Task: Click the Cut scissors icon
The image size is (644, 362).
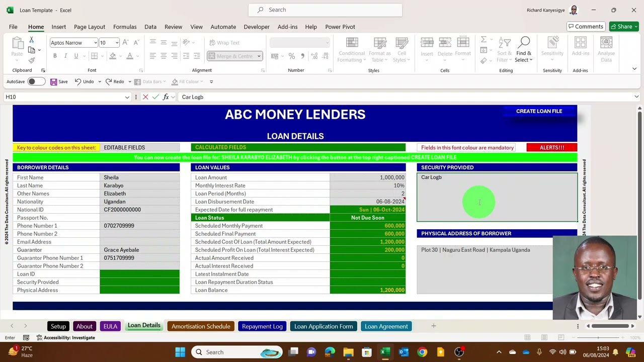Action: click(31, 40)
